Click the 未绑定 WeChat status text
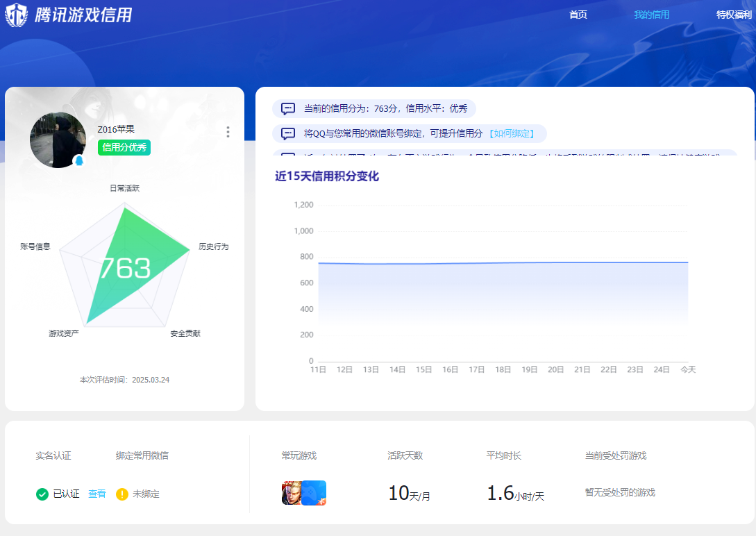 pyautogui.click(x=146, y=494)
